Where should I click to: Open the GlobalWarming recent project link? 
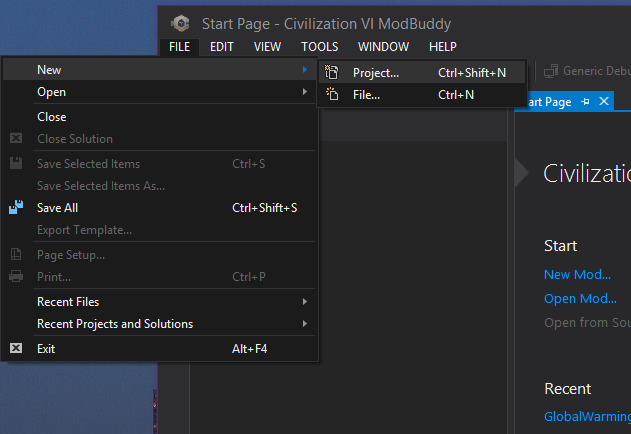(587, 417)
